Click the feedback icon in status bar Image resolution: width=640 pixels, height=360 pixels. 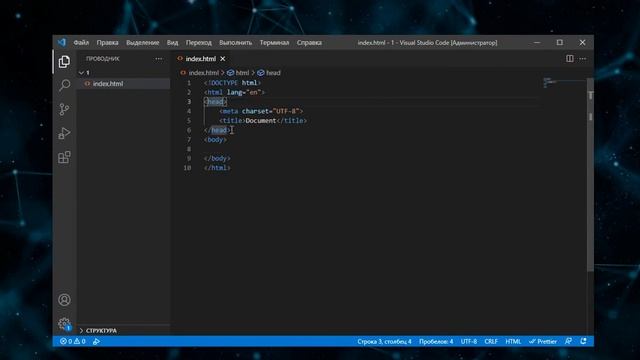pyautogui.click(x=568, y=341)
